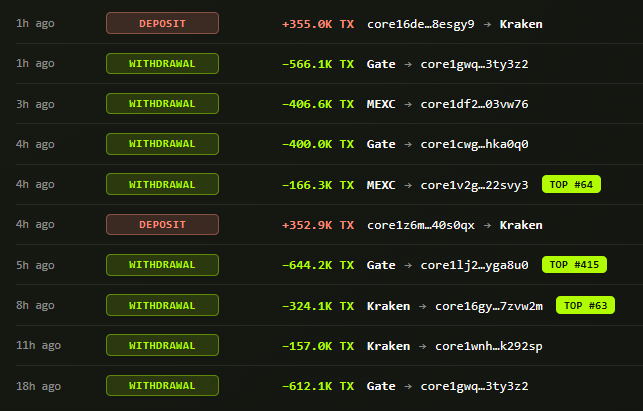Open address core1v2g…22svy3
Screen dimensions: 643x411
[x=474, y=185]
